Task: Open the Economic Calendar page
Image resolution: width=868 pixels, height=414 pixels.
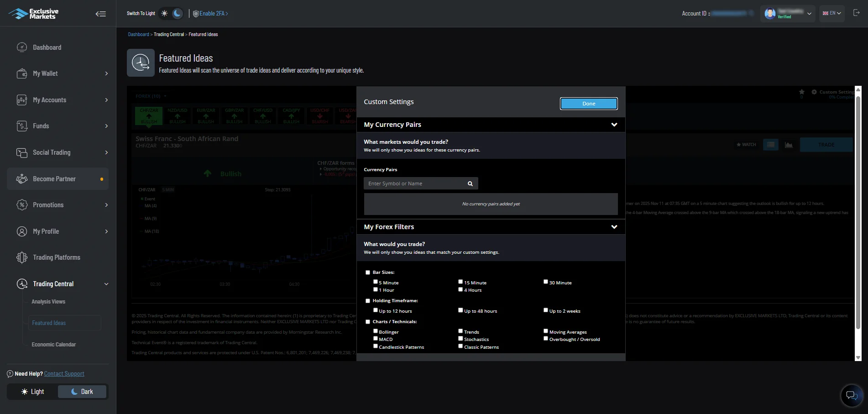Action: click(53, 344)
